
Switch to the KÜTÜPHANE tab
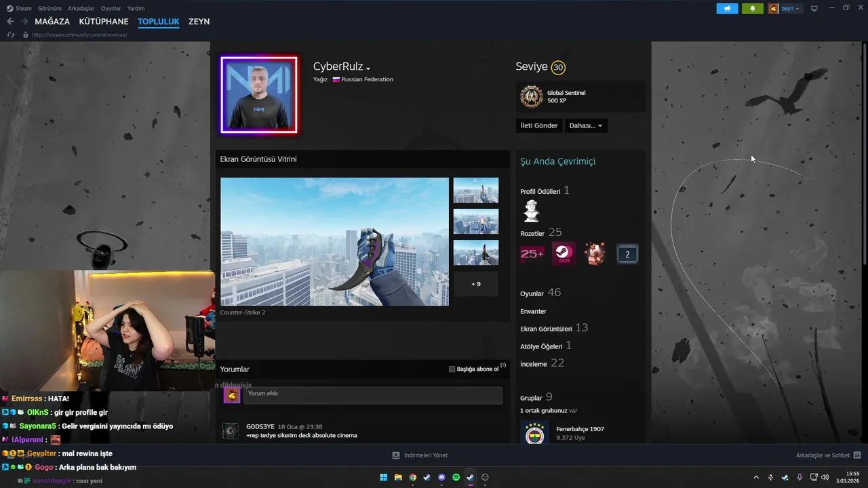(104, 22)
